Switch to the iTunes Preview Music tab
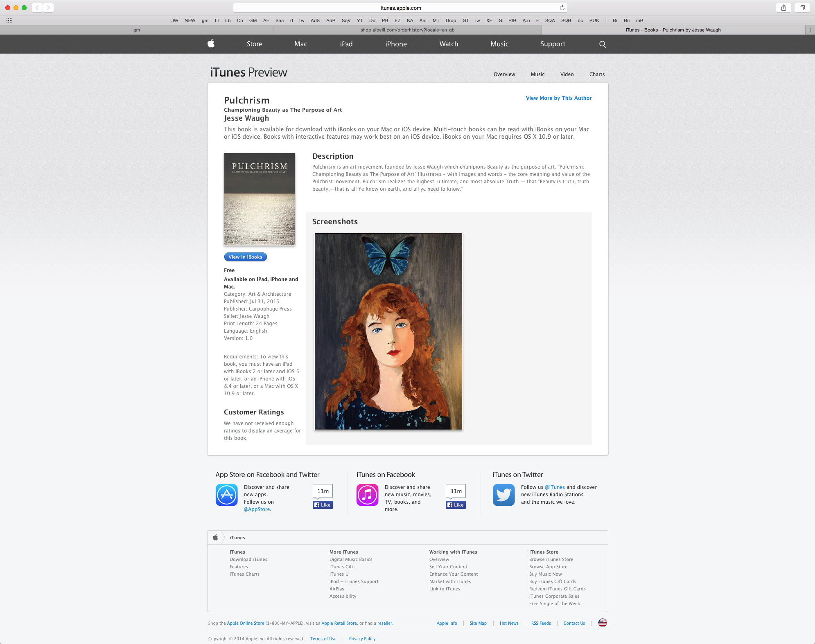The image size is (815, 644). [537, 74]
